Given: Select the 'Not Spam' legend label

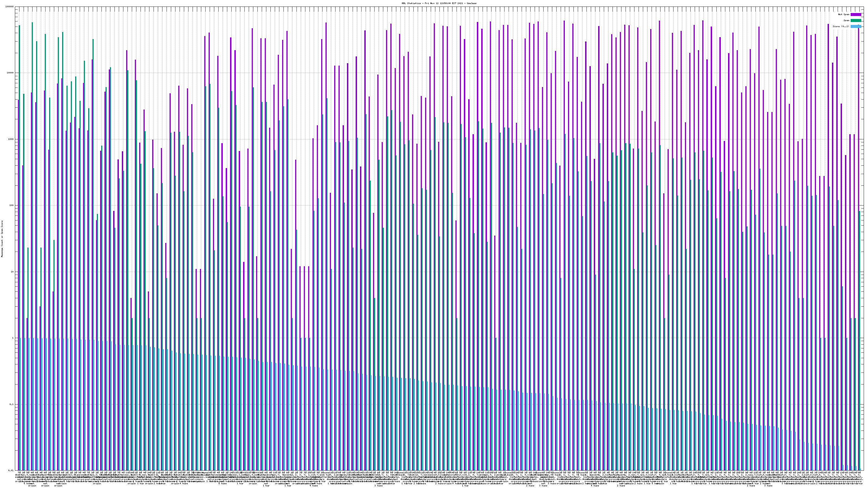Looking at the screenshot, I should point(844,14).
